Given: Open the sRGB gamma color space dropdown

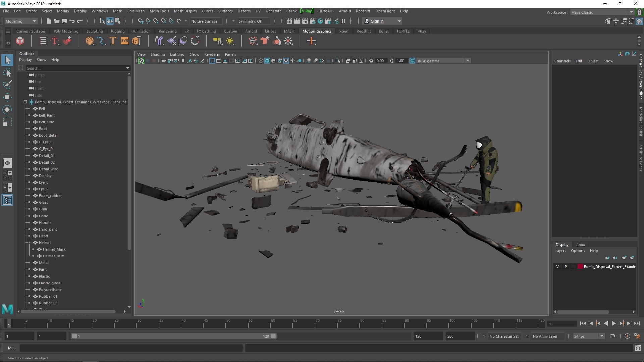Looking at the screenshot, I should coord(443,61).
